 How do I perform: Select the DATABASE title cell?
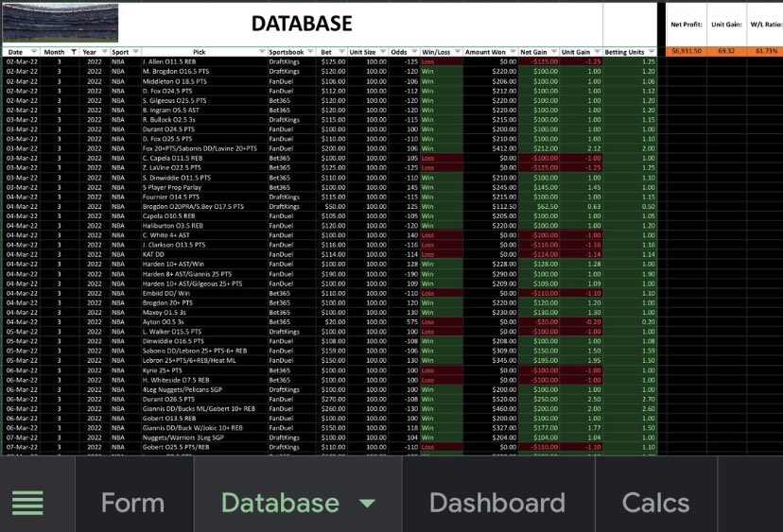[x=302, y=24]
